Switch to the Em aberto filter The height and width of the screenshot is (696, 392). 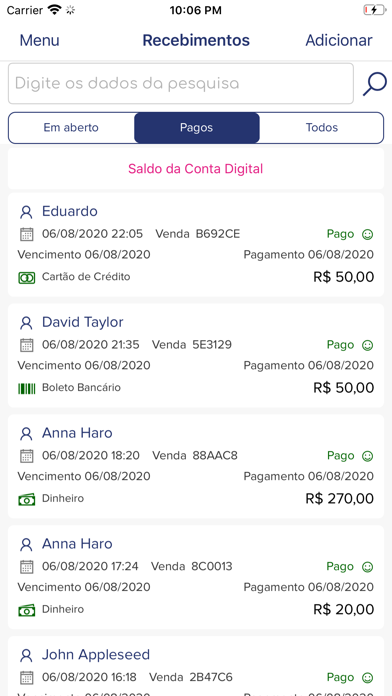pos(71,128)
